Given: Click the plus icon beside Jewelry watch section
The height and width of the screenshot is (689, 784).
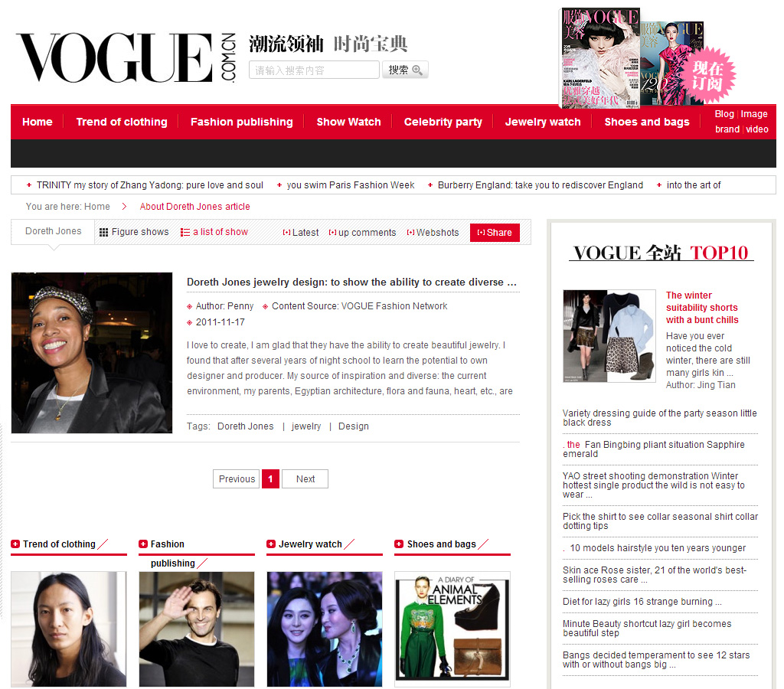Looking at the screenshot, I should tap(271, 544).
